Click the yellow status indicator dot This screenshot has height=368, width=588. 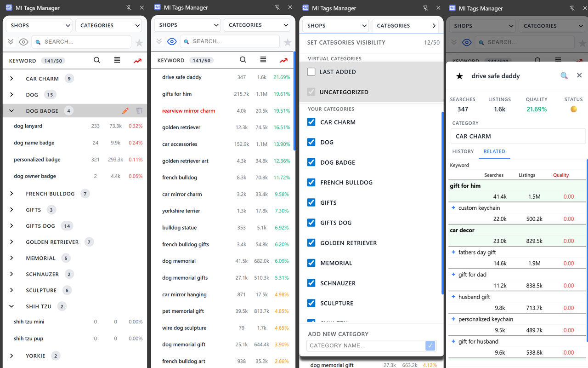click(573, 109)
